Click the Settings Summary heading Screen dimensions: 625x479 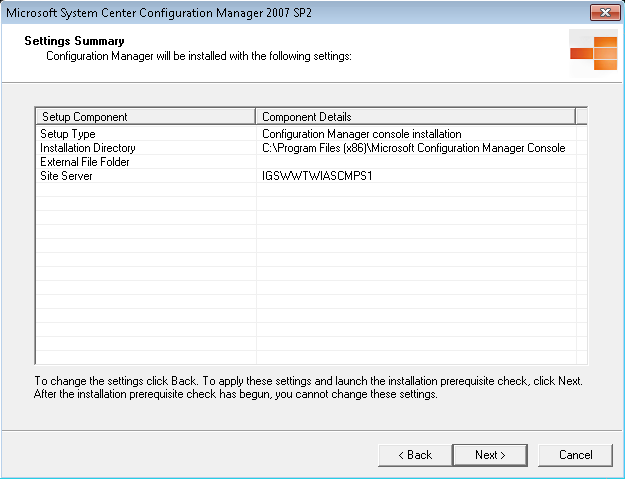pos(74,41)
